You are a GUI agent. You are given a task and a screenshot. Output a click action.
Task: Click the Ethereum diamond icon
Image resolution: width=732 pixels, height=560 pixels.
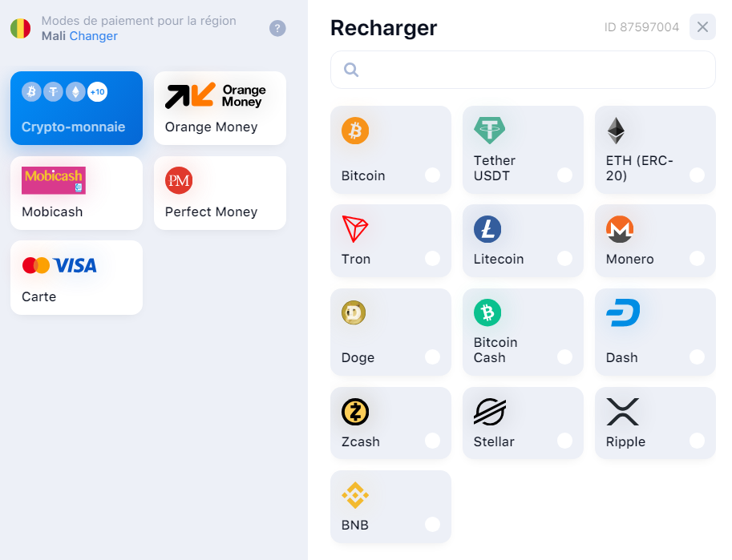click(x=616, y=131)
